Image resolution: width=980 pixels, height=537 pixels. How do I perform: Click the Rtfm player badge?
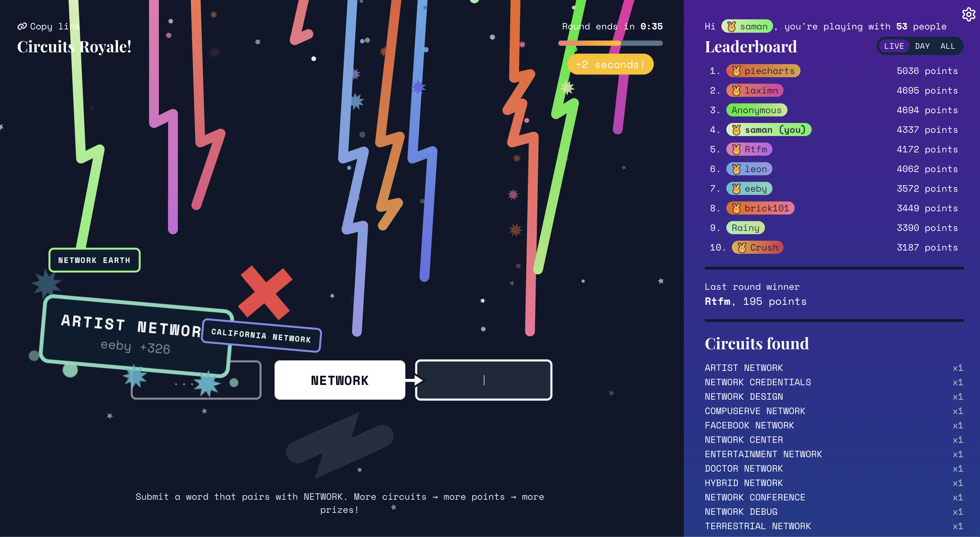pos(749,149)
